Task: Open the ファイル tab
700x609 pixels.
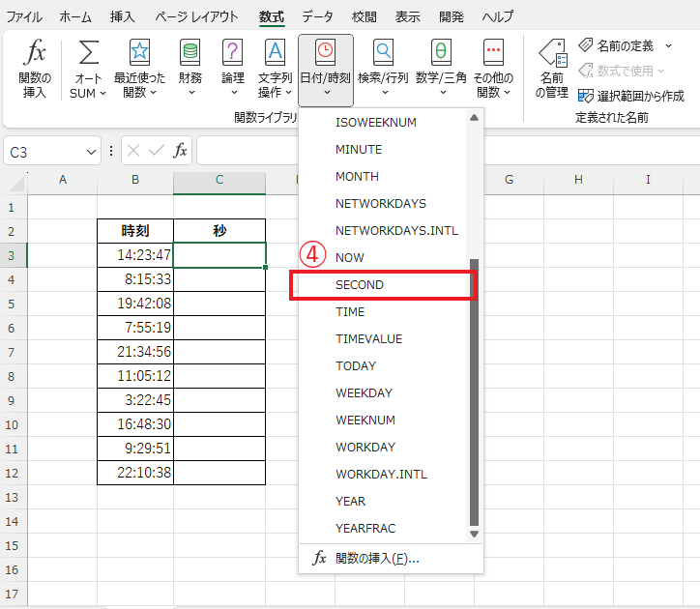Action: pyautogui.click(x=24, y=17)
